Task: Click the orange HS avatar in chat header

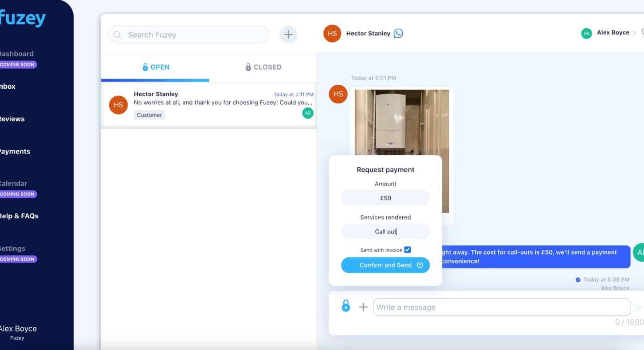Action: coord(332,33)
